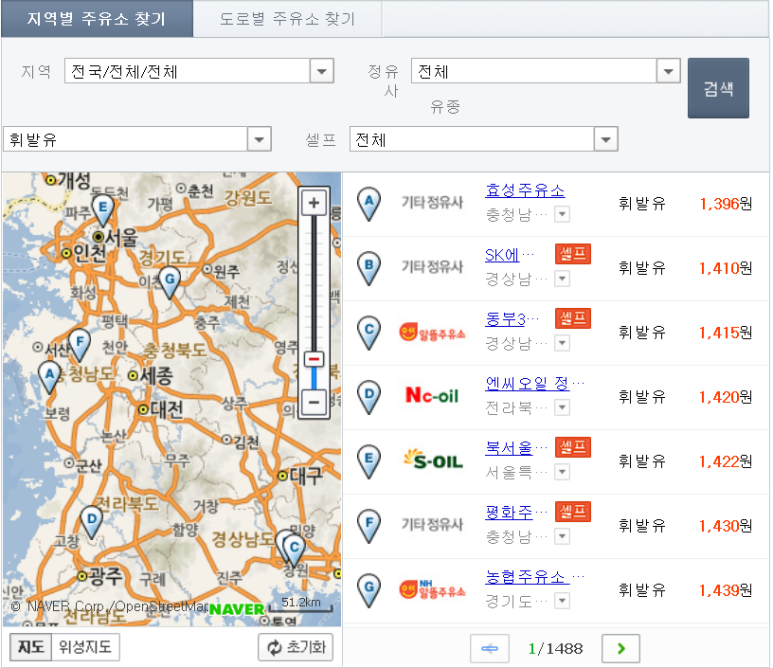The width and height of the screenshot is (773, 668).
Task: Click list pin icon E
Action: tap(369, 461)
